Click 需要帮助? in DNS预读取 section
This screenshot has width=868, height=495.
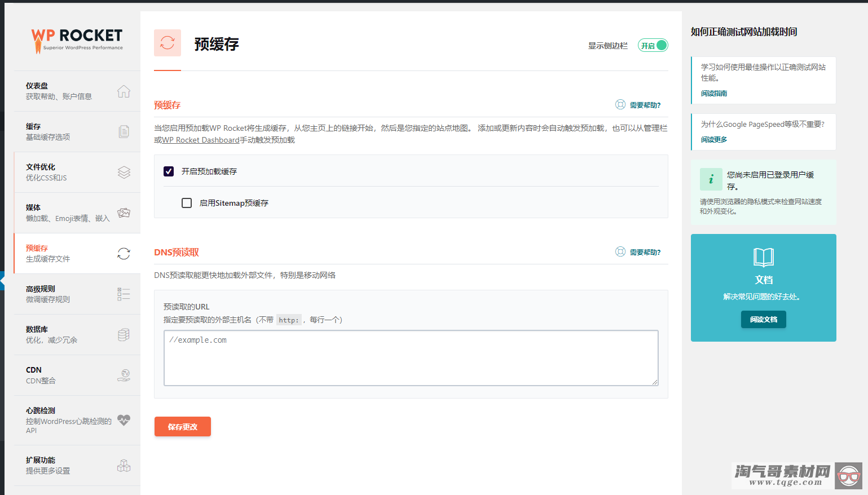[645, 252]
